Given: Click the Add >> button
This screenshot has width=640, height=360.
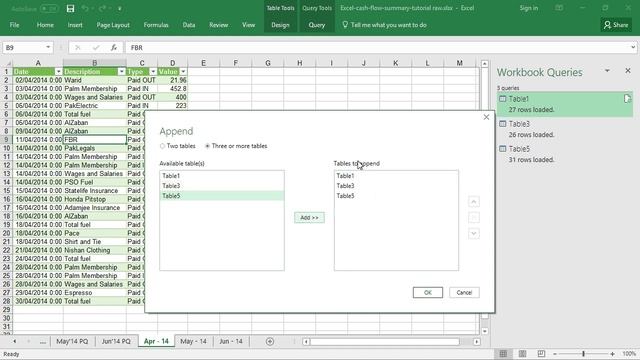Looking at the screenshot, I should pos(309,218).
